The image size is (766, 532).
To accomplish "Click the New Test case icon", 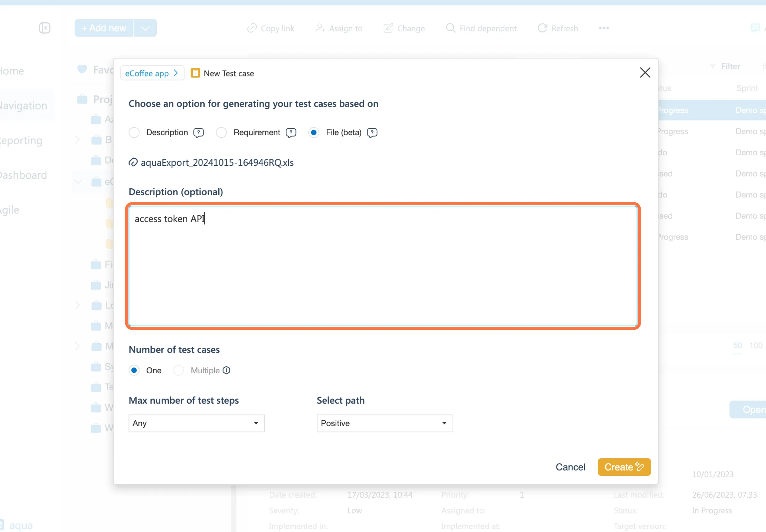I will click(195, 73).
